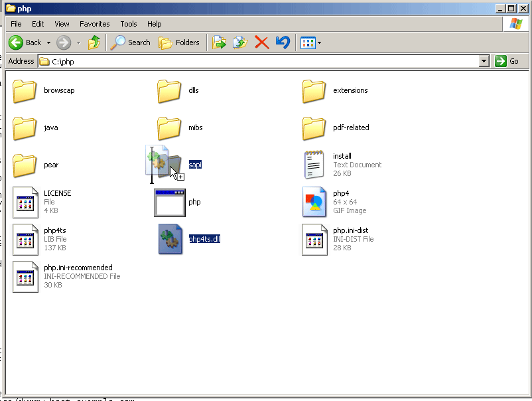Click the Go button
532x401 pixels.
pyautogui.click(x=507, y=62)
